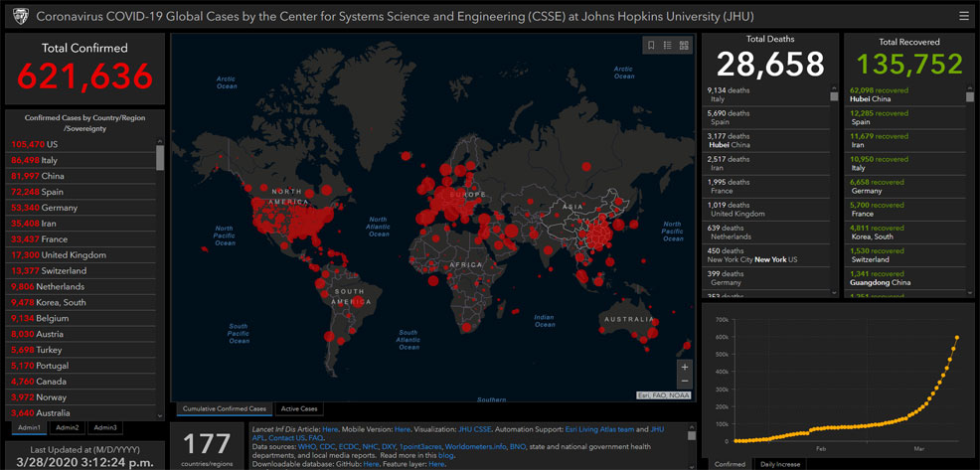Select the Admin3 tab
Image resolution: width=980 pixels, height=470 pixels.
coord(105,427)
